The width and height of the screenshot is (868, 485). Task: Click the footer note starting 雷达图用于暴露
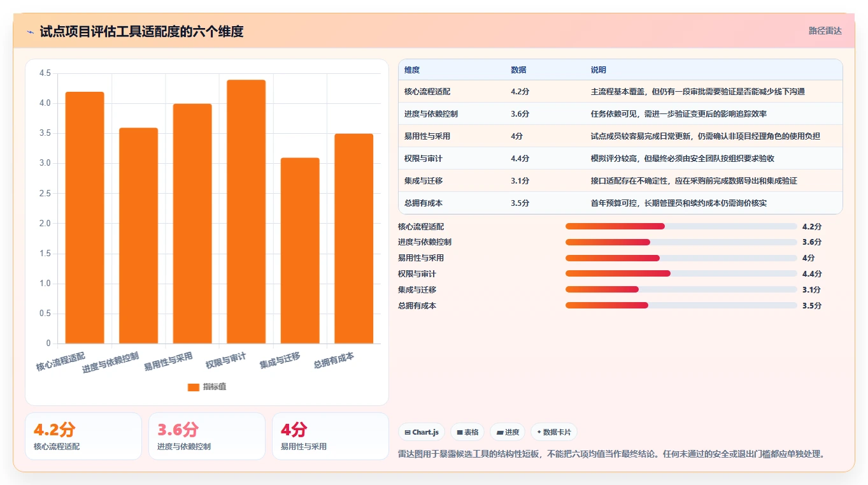click(612, 454)
